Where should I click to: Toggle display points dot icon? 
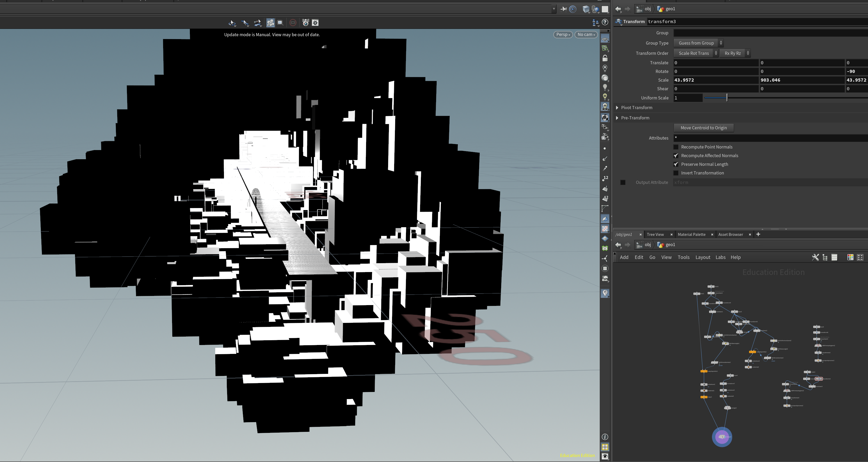[x=605, y=148]
